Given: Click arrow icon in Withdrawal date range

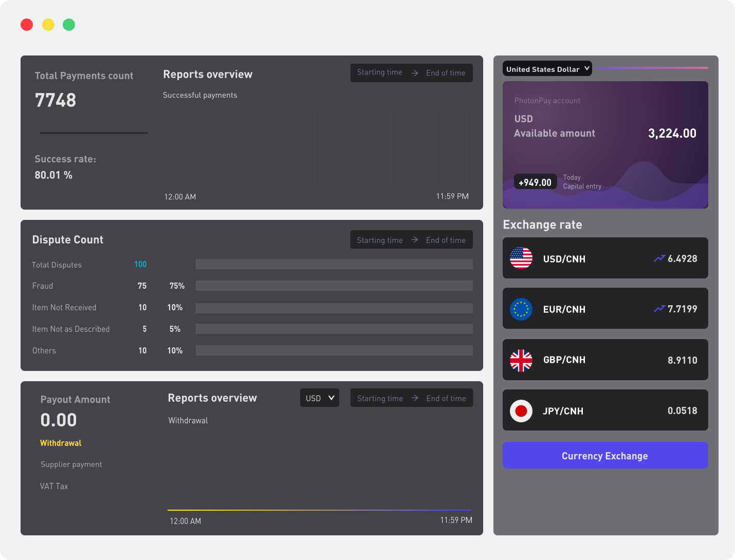Looking at the screenshot, I should (x=415, y=398).
